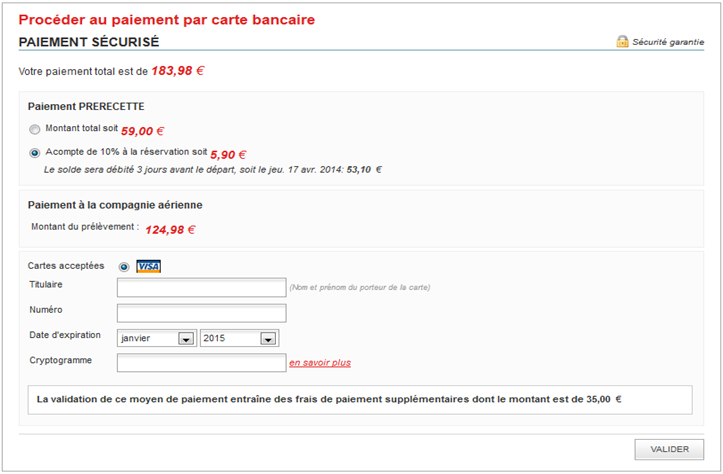
Task: Click the airline amount 124,98 €
Action: pyautogui.click(x=170, y=229)
